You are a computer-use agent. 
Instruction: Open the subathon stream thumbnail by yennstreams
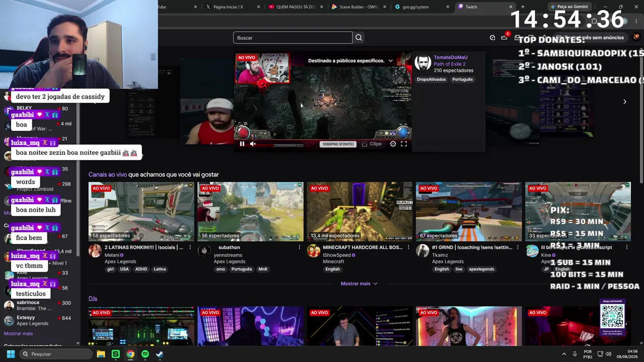251,212
